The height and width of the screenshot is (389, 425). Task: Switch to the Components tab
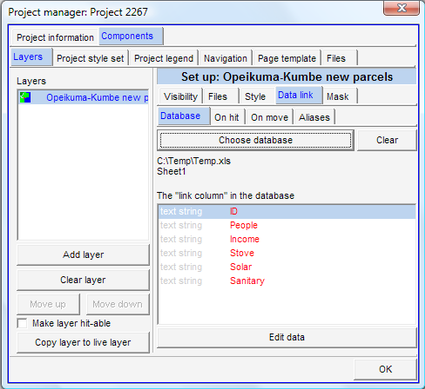(x=131, y=36)
